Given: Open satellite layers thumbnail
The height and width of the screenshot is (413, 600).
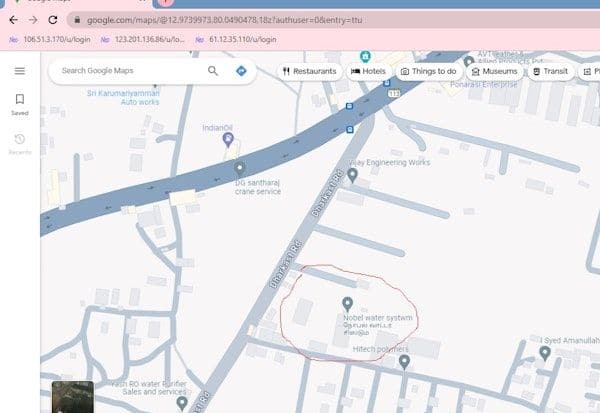Looking at the screenshot, I should [x=72, y=397].
